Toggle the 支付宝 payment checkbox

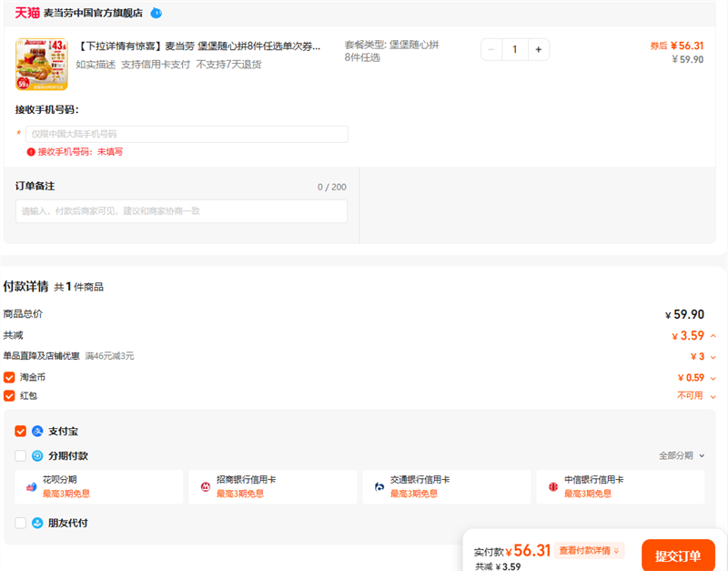[x=20, y=431]
